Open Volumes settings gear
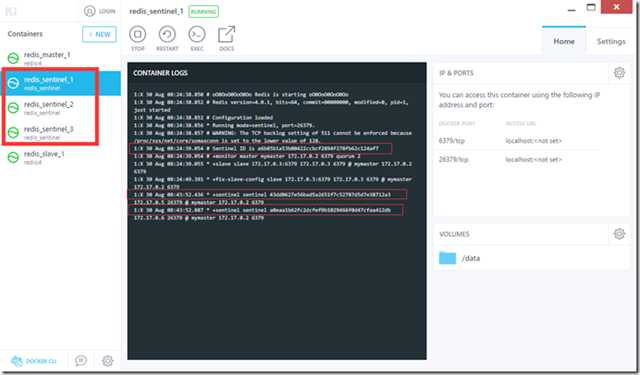 coord(619,234)
